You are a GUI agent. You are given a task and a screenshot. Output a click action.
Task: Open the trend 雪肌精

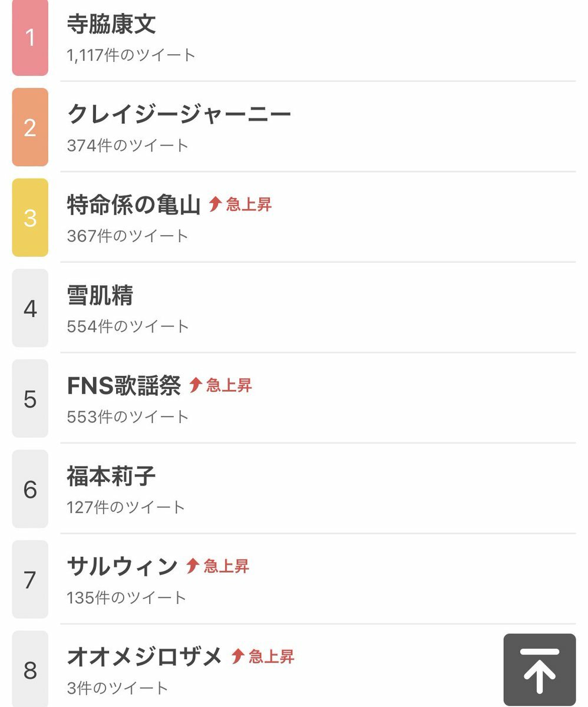[100, 295]
